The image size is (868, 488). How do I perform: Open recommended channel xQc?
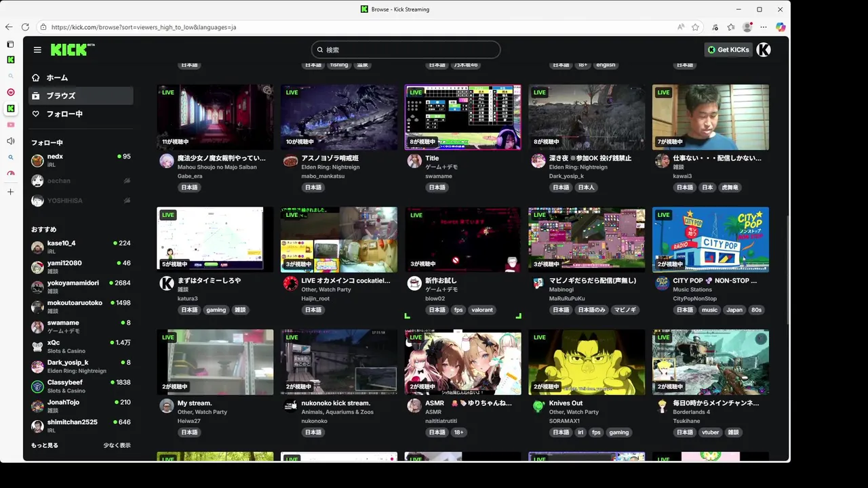[81, 346]
